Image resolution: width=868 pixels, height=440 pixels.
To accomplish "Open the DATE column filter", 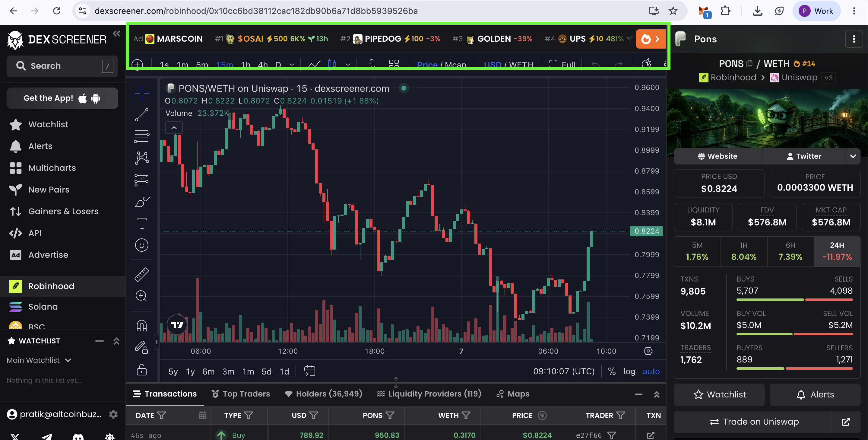I will point(161,415).
